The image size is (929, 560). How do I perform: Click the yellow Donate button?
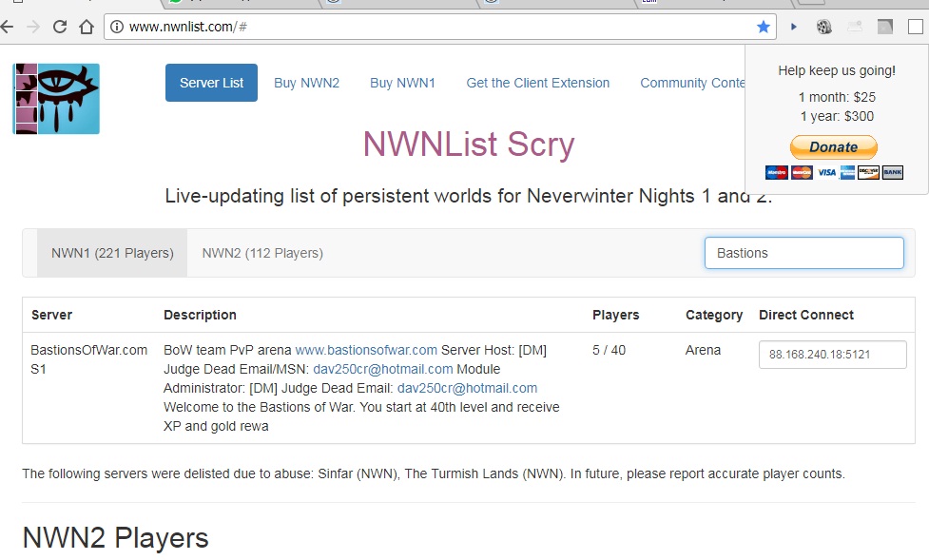[834, 147]
